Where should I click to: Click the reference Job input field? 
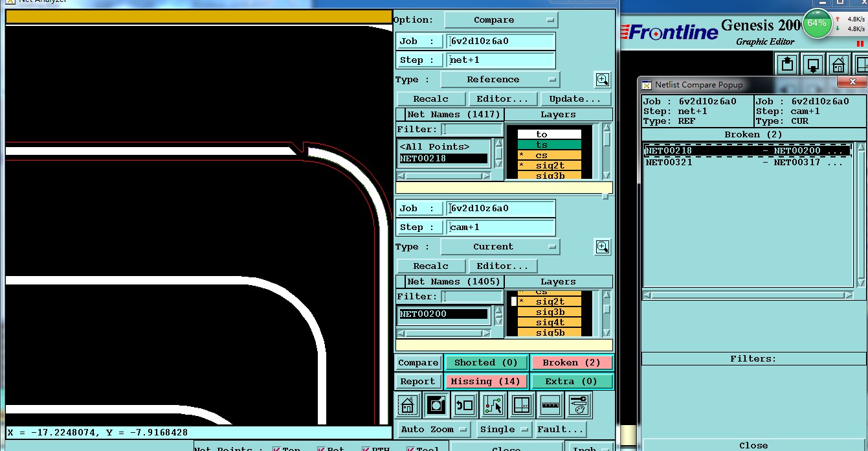pos(500,41)
